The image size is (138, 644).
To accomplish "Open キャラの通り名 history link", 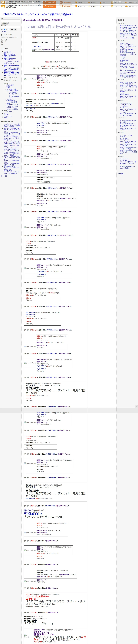I will 124,160.
